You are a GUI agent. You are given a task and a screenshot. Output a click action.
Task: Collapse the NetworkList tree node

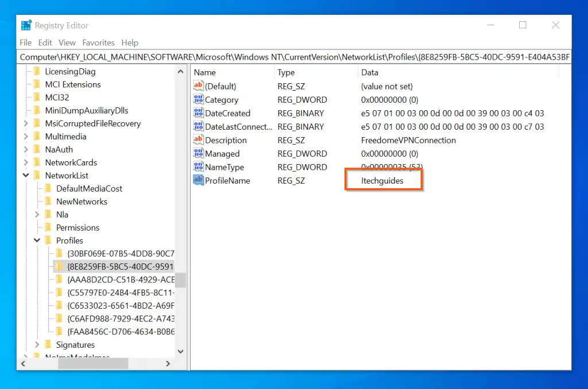click(26, 176)
